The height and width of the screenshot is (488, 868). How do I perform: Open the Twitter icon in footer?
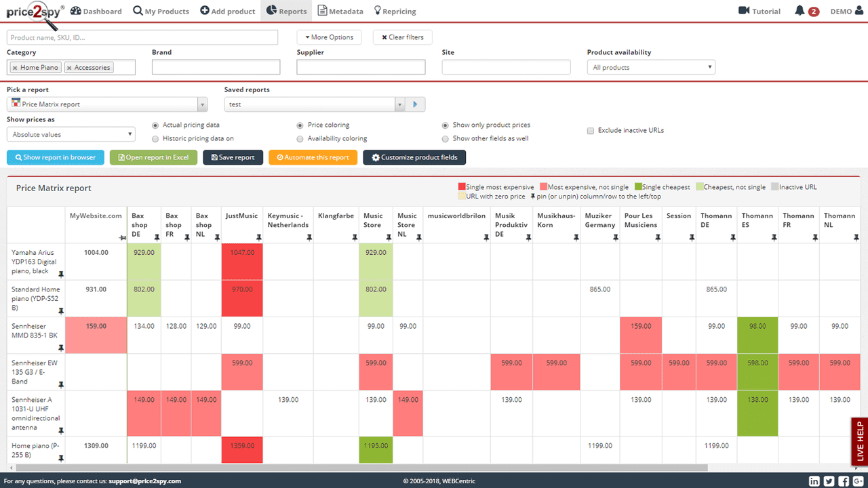click(x=829, y=481)
